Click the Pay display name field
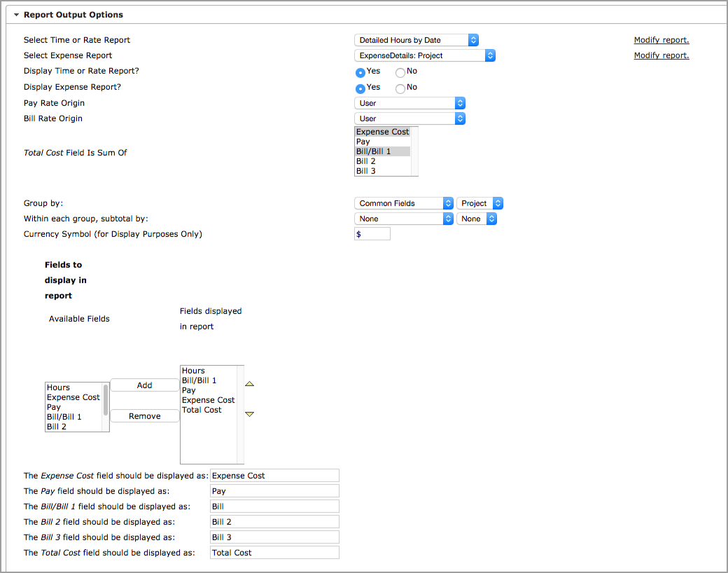The image size is (728, 573). tap(275, 491)
